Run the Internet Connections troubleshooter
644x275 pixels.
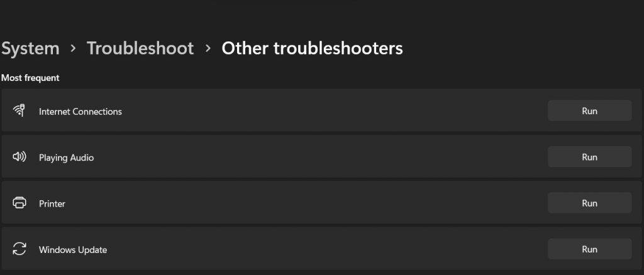click(589, 111)
